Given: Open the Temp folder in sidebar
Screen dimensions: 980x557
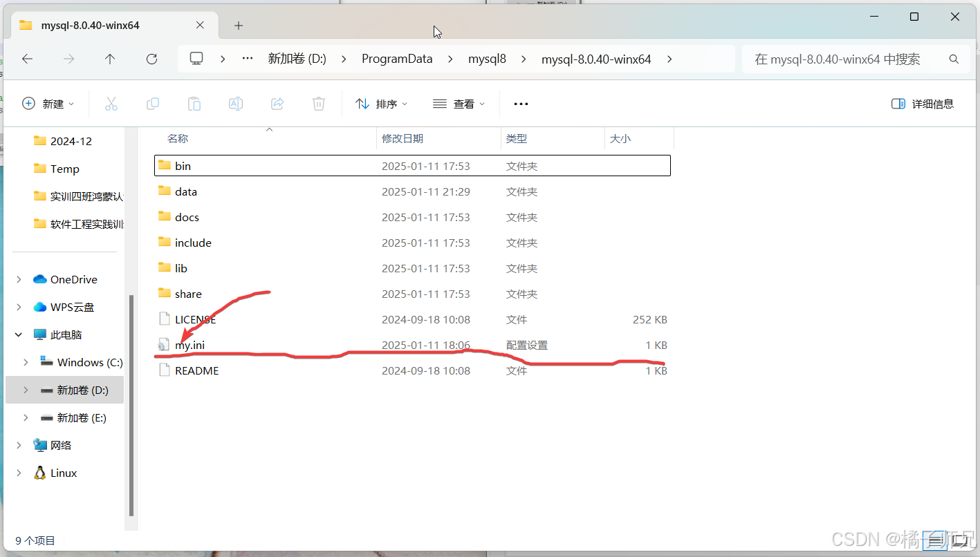Looking at the screenshot, I should [65, 169].
